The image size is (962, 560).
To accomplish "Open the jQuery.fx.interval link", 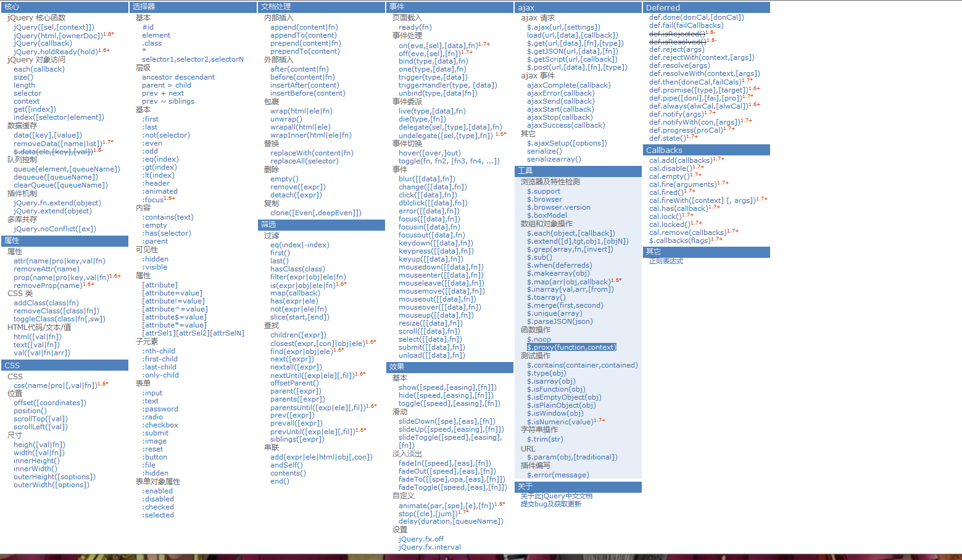I will pos(429,547).
